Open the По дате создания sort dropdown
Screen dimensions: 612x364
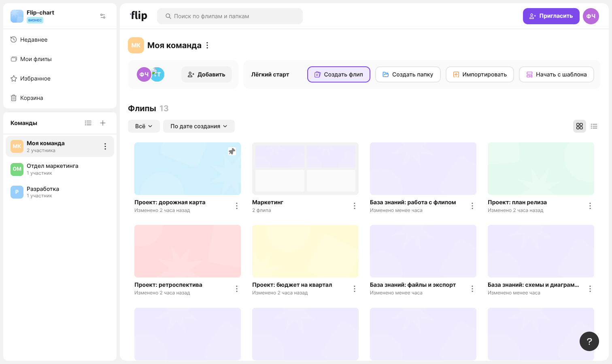[x=199, y=126]
